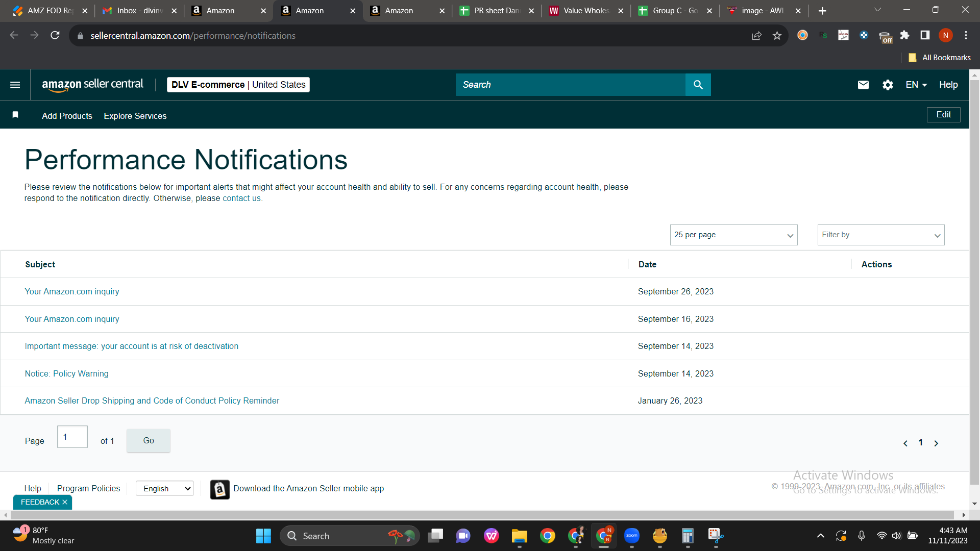Dismiss the FEEDBACK tab
The width and height of the screenshot is (980, 551).
[x=65, y=502]
